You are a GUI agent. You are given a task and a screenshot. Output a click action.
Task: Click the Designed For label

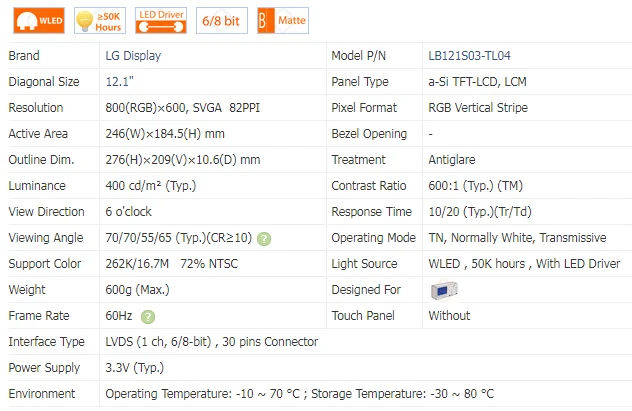366,290
